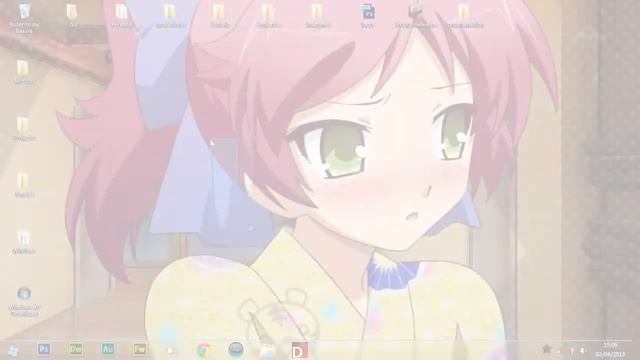Launch Adobe Audition from the taskbar
Viewport: 640px width, 360px height.
click(x=108, y=349)
